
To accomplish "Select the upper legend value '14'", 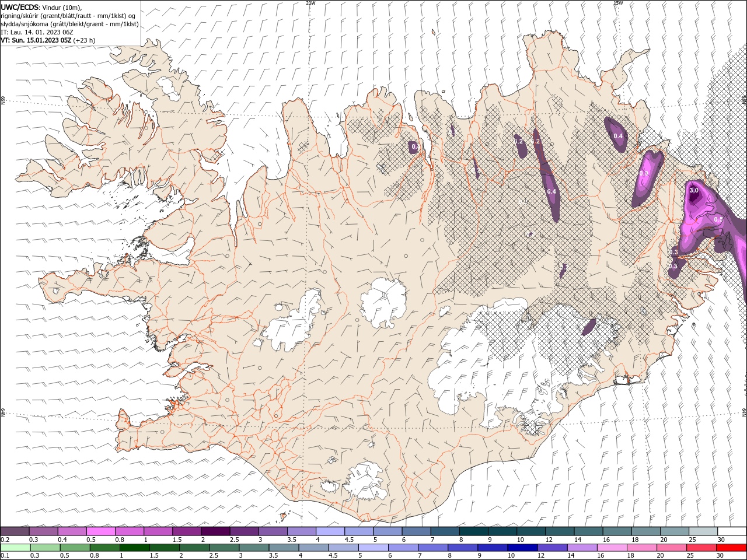I will [578, 540].
